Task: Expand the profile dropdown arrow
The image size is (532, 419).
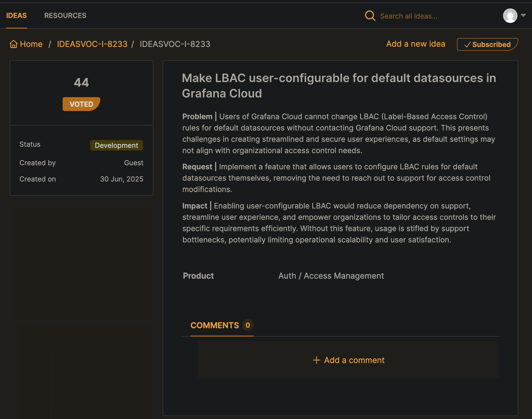Action: pyautogui.click(x=523, y=15)
